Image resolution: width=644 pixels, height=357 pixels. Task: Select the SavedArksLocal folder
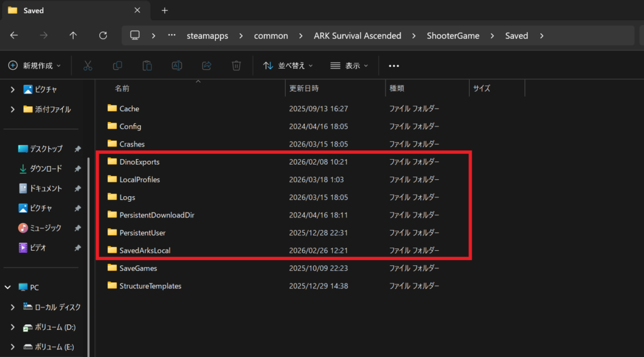[145, 250]
